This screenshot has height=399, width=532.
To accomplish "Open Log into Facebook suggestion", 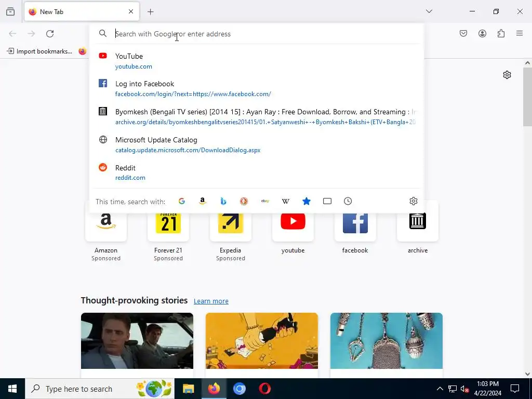I will click(256, 88).
